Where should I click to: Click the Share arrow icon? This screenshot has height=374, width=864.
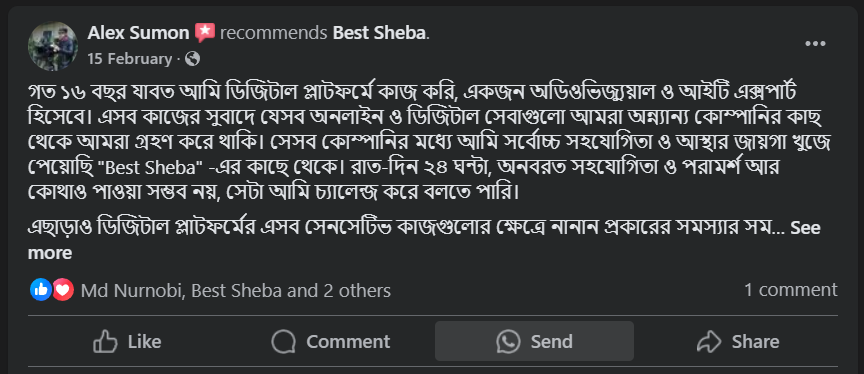tap(709, 342)
